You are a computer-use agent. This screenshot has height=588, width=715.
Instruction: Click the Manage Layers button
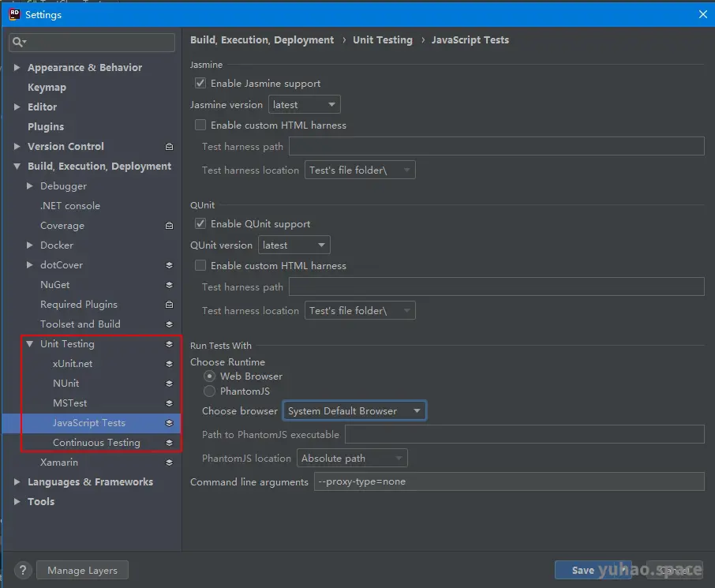point(82,570)
